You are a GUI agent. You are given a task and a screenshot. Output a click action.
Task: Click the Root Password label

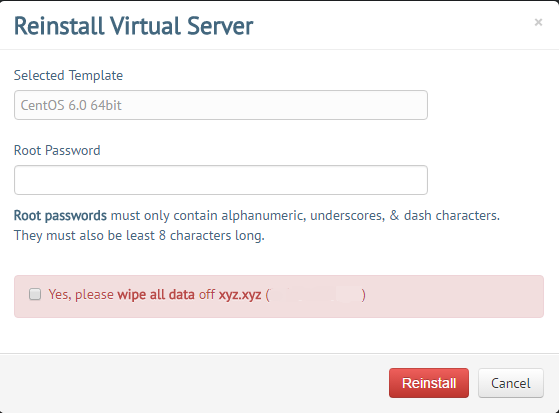point(57,151)
